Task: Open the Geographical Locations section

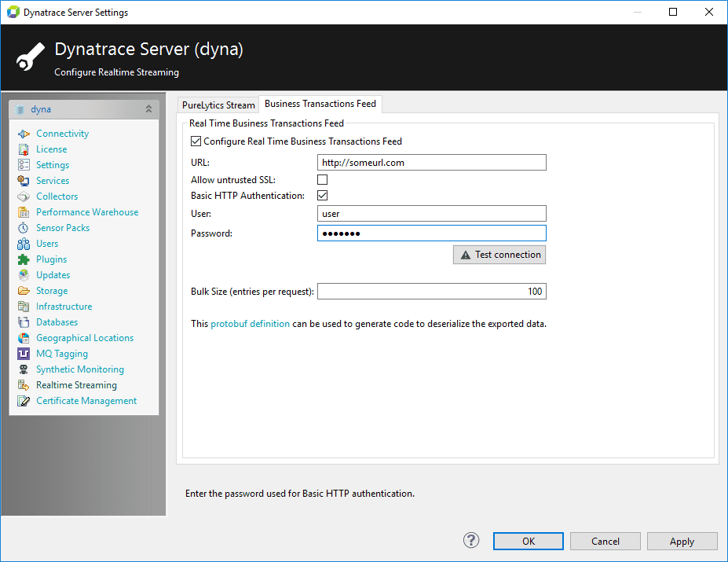Action: (x=85, y=338)
